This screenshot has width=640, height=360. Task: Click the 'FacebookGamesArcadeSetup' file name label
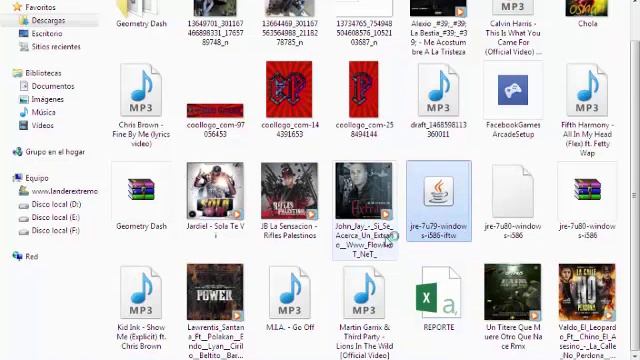[513, 129]
